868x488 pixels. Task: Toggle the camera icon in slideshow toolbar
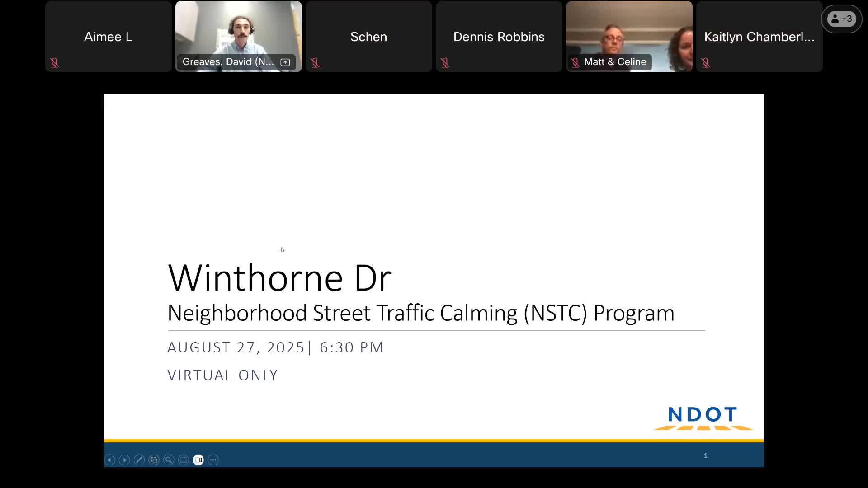click(x=198, y=460)
